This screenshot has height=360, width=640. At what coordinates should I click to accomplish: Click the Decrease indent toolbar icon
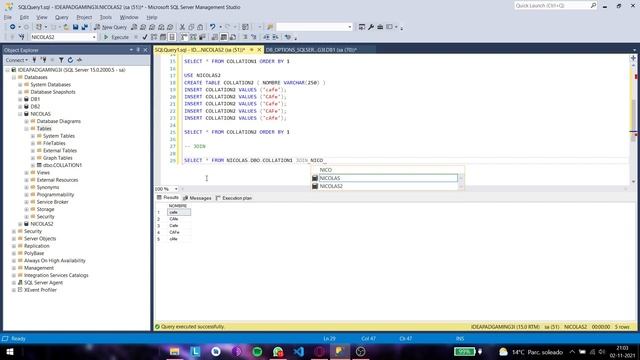[266, 37]
